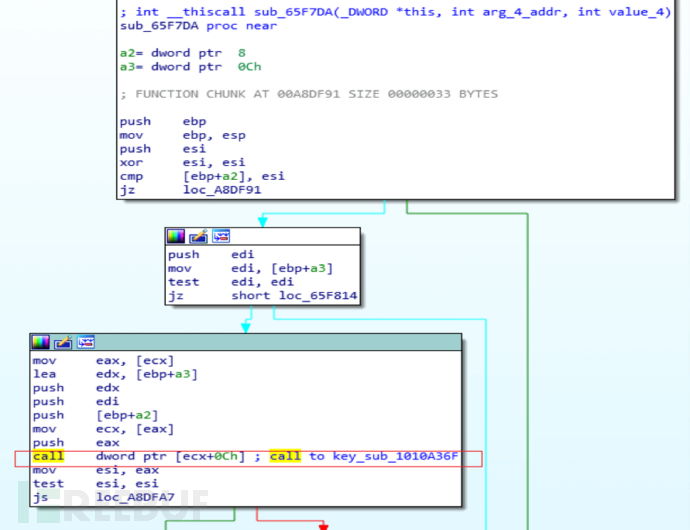Image resolution: width=690 pixels, height=530 pixels.
Task: Click group-nodes icon in the 'mov eax, [ecx]' node header
Action: click(x=86, y=342)
